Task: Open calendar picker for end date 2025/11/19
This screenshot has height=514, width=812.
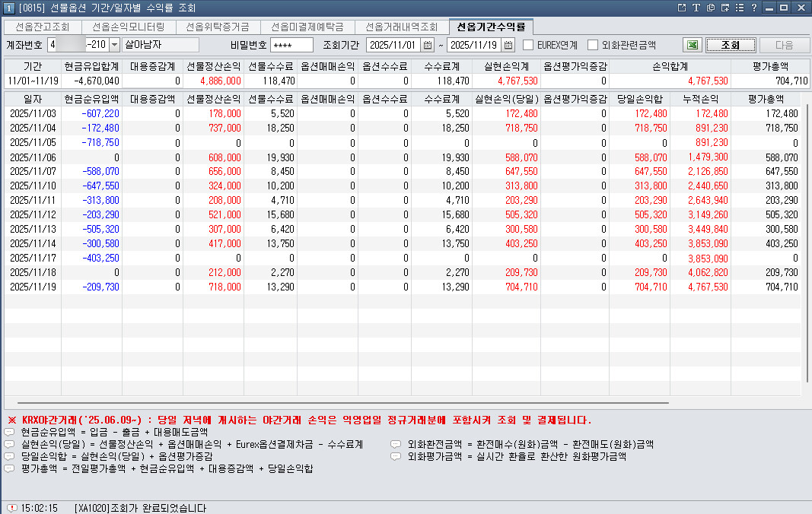Action: 508,45
